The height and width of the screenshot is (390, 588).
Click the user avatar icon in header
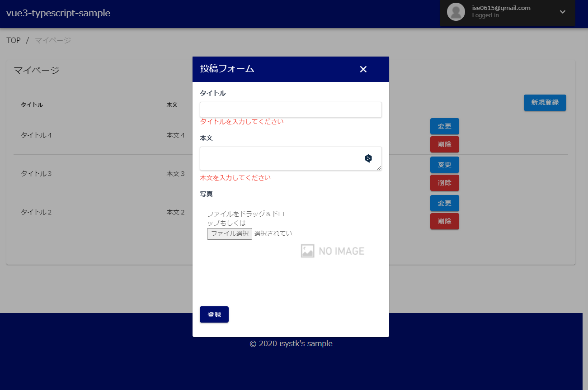coord(456,12)
